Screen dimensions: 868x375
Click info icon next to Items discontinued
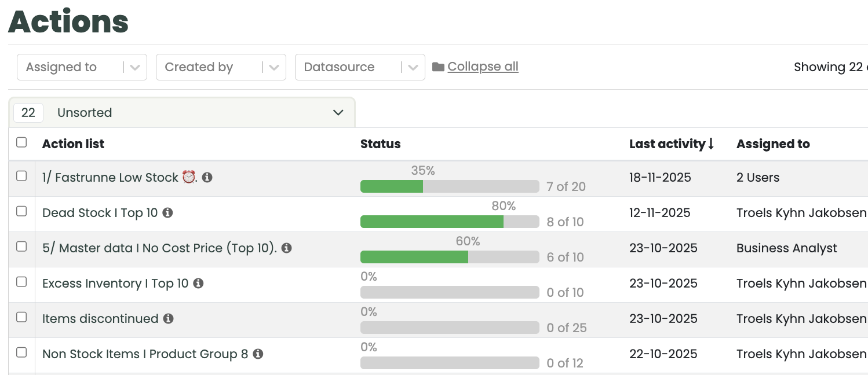168,319
